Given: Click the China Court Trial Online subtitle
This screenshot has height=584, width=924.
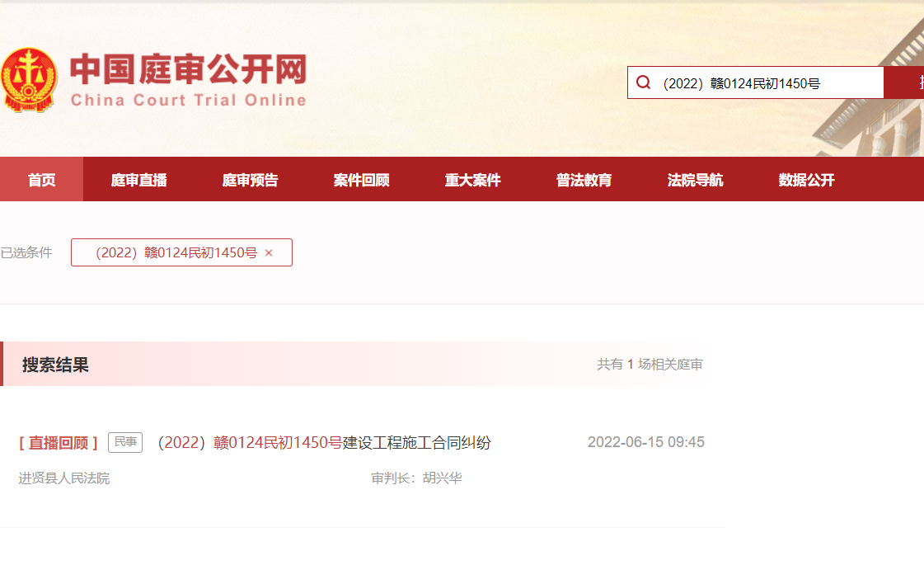Looking at the screenshot, I should click(x=189, y=101).
